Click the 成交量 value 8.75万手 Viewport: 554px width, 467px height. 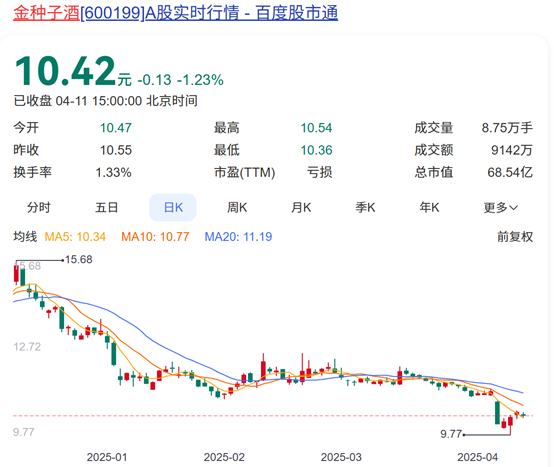(x=507, y=128)
